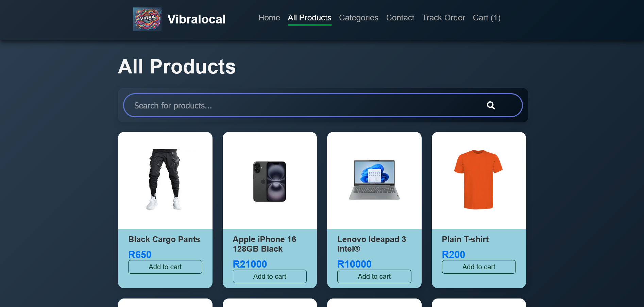Open the Lenovo laptop product image
This screenshot has width=644, height=307.
(x=374, y=180)
